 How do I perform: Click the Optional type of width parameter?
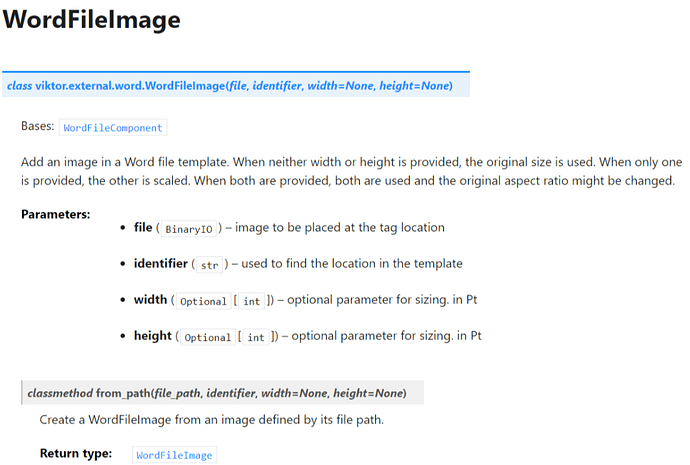click(x=203, y=301)
